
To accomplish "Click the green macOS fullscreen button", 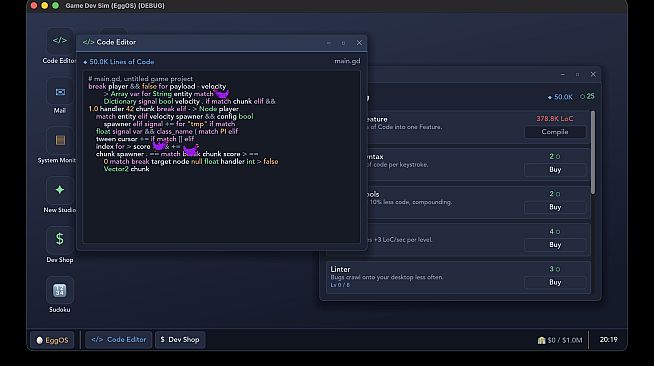I will point(55,6).
